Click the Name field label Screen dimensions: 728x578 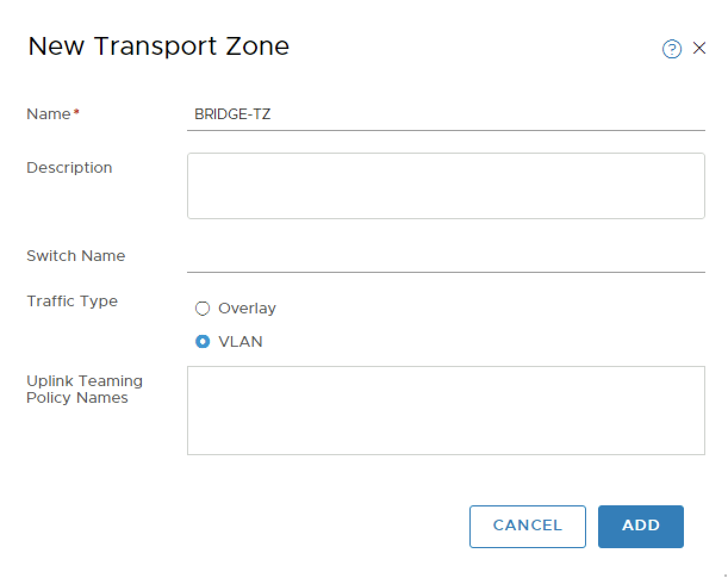(49, 114)
